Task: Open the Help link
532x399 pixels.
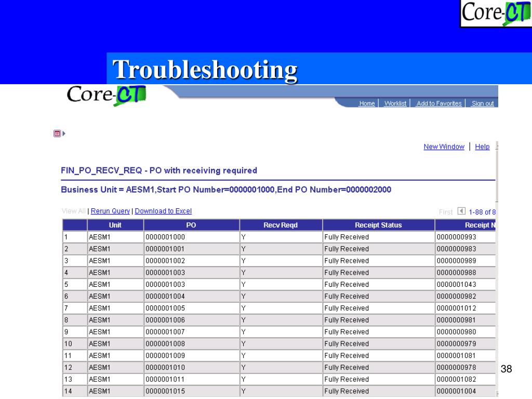Action: tap(482, 147)
